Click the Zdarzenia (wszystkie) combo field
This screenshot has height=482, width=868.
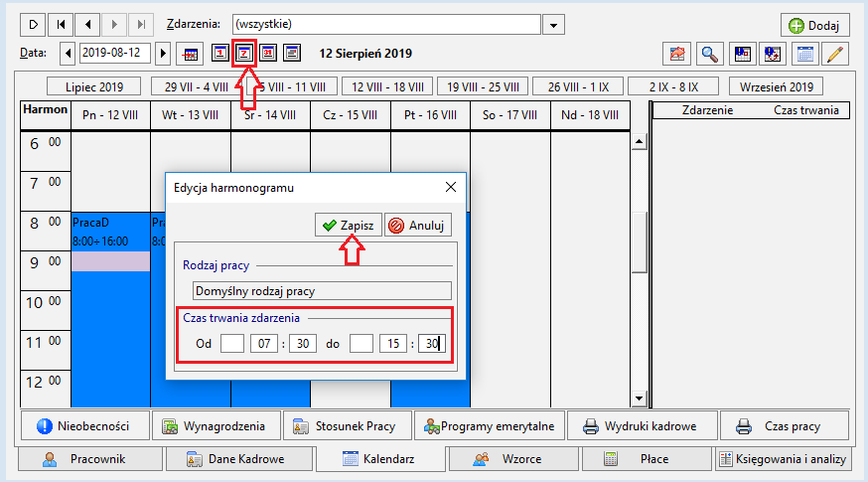pos(386,25)
